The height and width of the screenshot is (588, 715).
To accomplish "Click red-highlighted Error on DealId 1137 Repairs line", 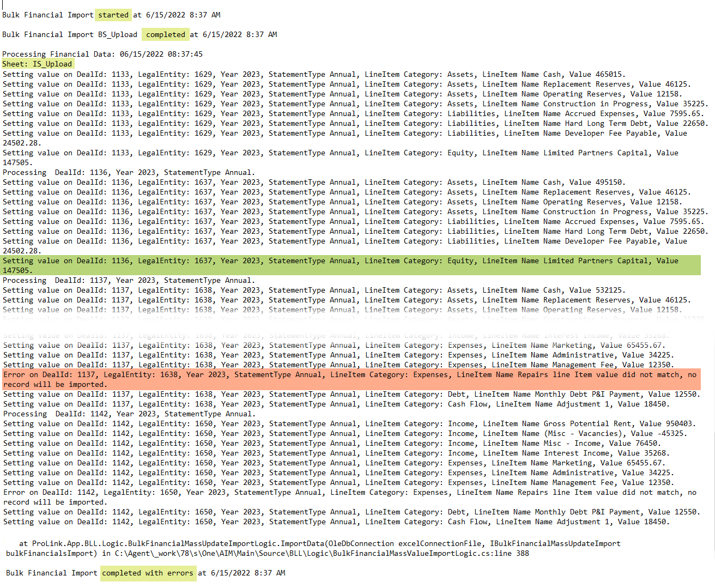I will [351, 379].
